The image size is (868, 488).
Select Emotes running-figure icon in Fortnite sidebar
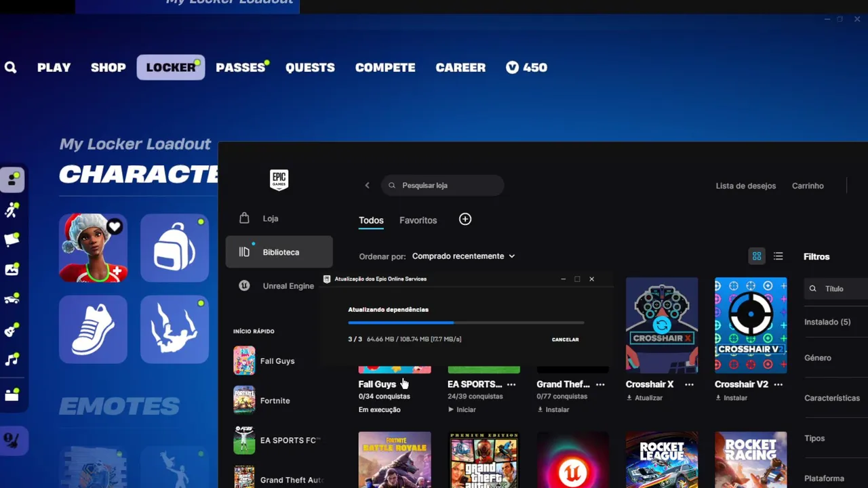point(12,211)
